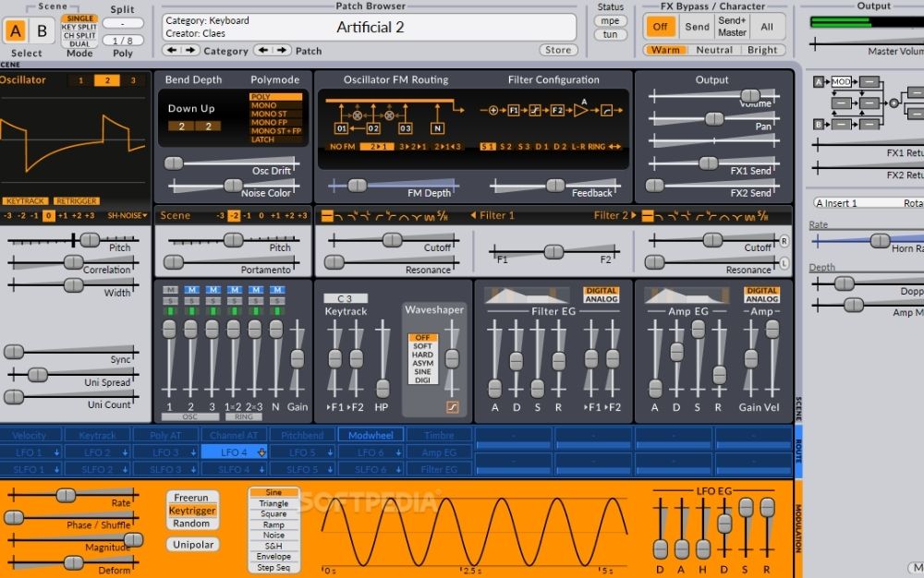Viewport: 924px width, 578px height.
Task: Click the SH-NOISE icon in the pitch row
Action: point(127,215)
